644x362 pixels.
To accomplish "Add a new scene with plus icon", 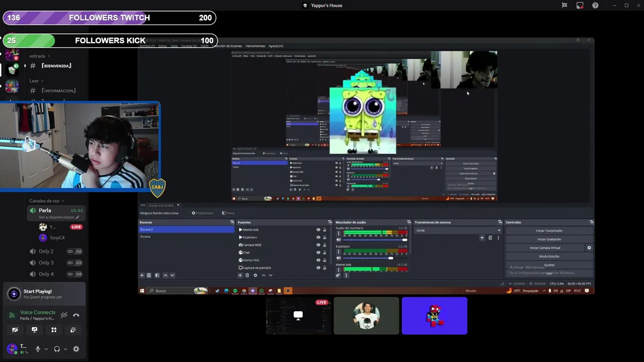I will (142, 275).
